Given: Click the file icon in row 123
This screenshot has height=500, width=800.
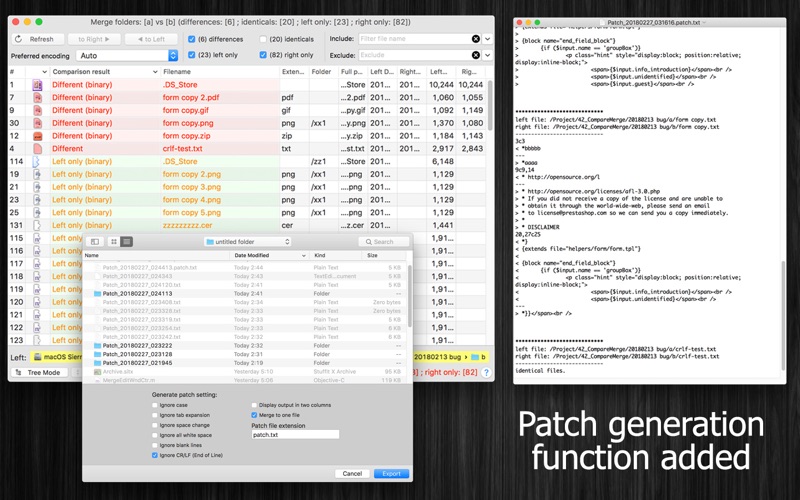Looking at the screenshot, I should click(37, 340).
